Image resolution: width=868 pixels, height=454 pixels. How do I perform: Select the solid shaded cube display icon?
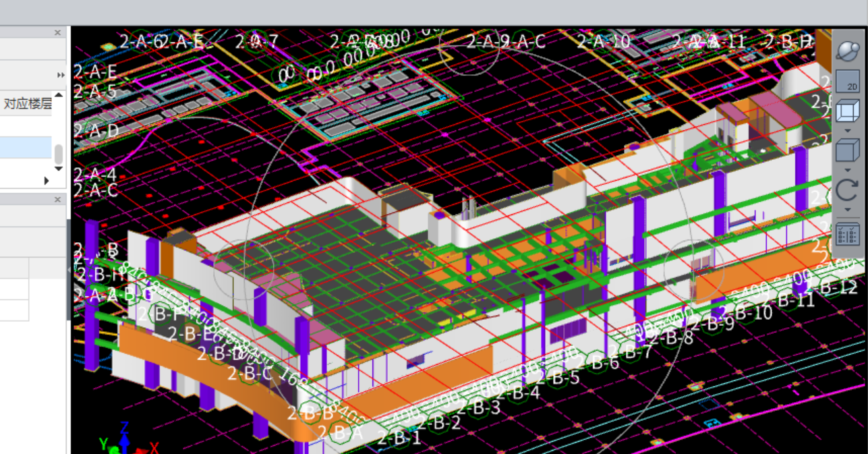click(847, 150)
